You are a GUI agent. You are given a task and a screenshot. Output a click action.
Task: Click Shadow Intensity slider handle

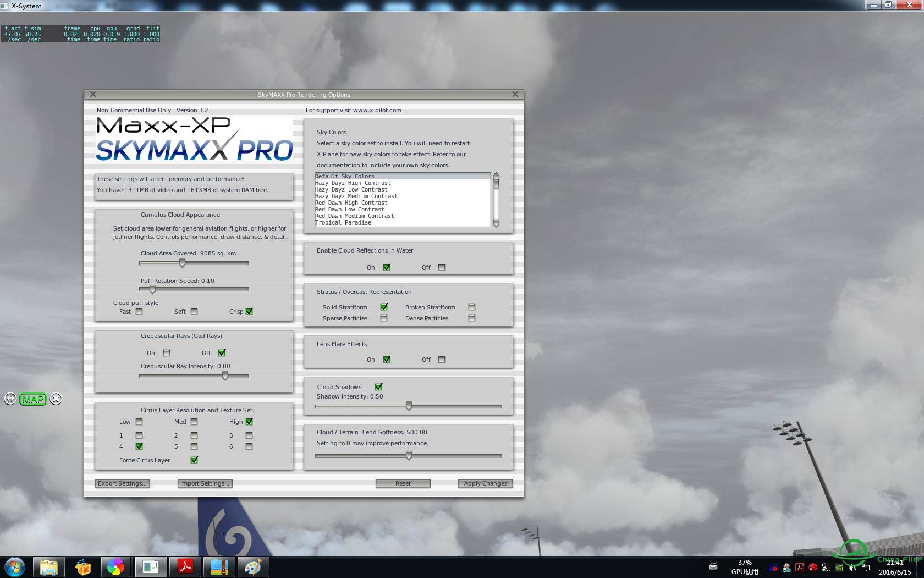tap(409, 406)
